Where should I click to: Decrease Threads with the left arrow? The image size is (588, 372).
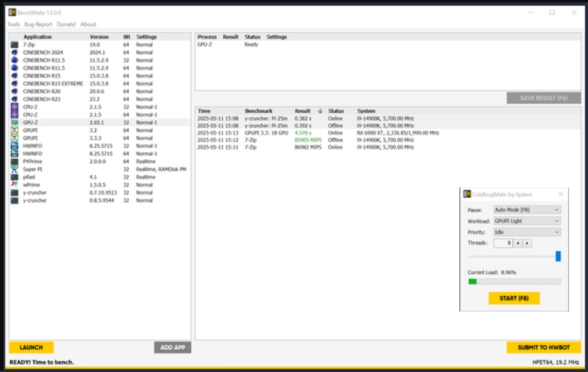518,243
